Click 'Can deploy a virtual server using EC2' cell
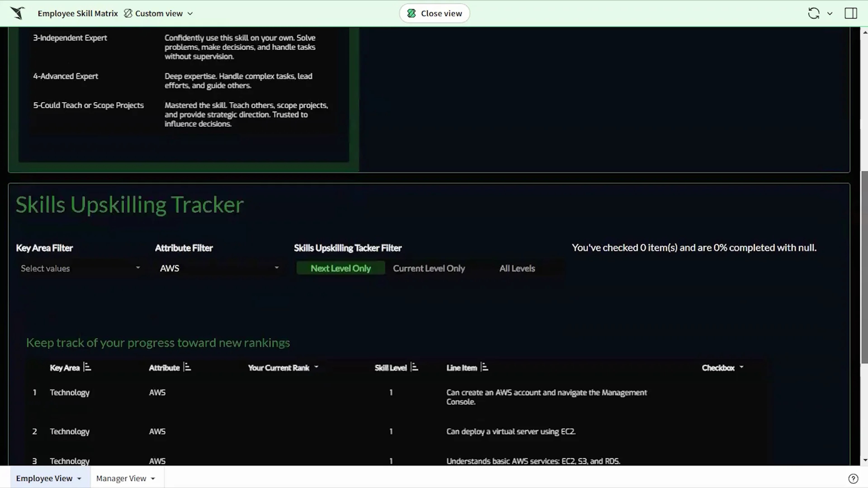 [x=511, y=432]
